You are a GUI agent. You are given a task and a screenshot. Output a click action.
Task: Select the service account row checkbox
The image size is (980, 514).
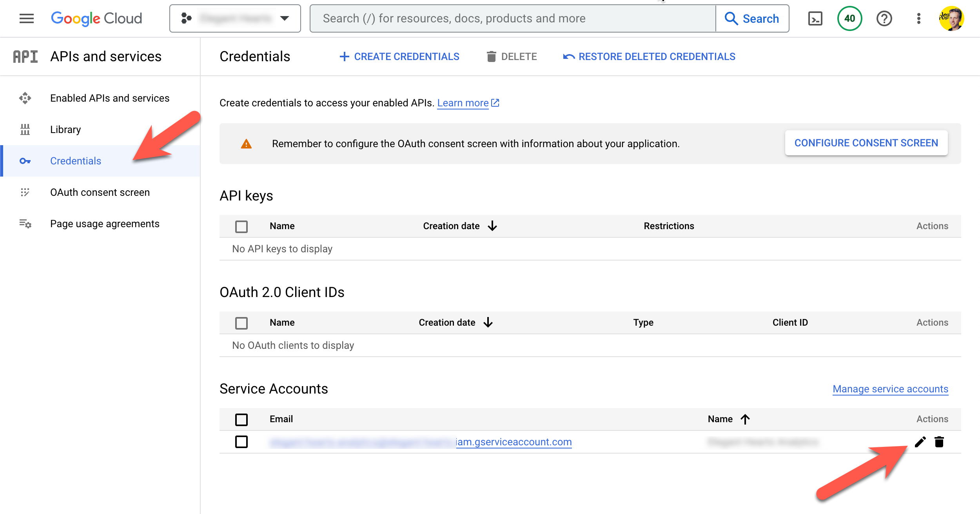pyautogui.click(x=241, y=441)
